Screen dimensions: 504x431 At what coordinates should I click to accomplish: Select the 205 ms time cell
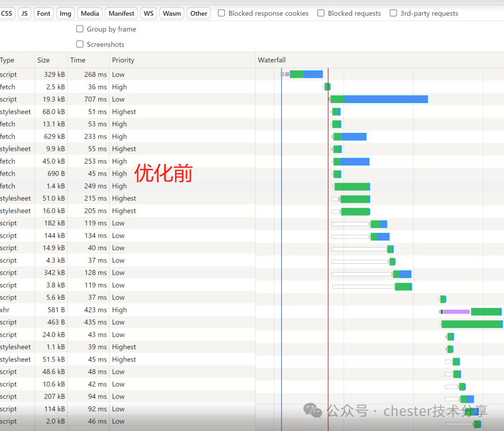pos(96,211)
